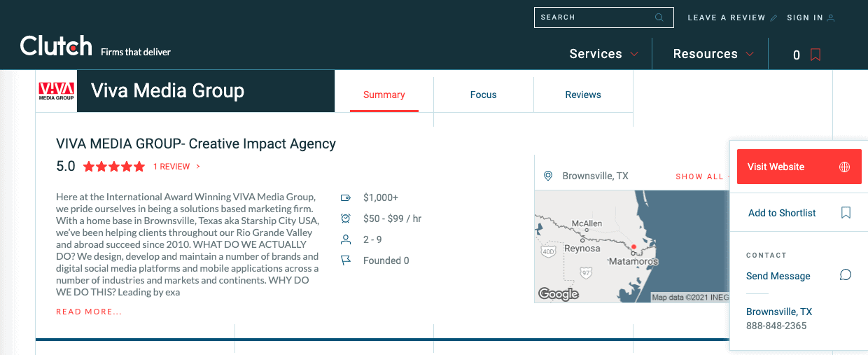This screenshot has height=355, width=868.
Task: Click Brownsville, TX above the map
Action: coord(595,176)
